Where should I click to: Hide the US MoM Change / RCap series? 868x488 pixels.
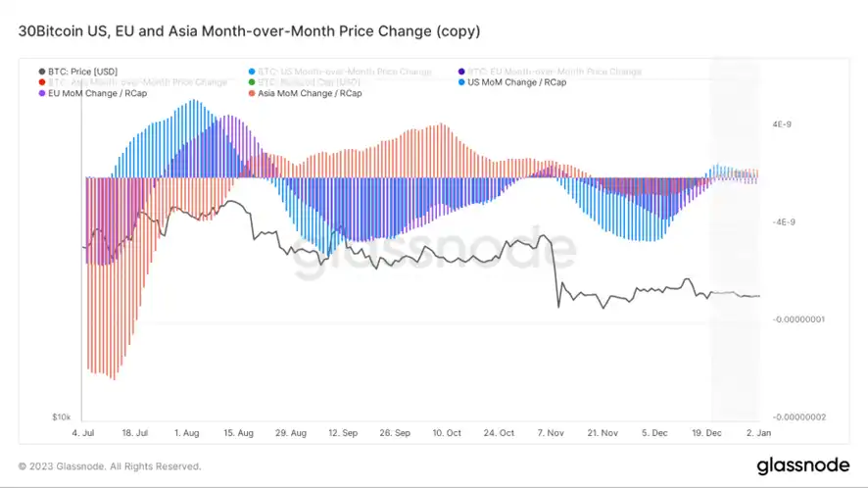coord(512,82)
